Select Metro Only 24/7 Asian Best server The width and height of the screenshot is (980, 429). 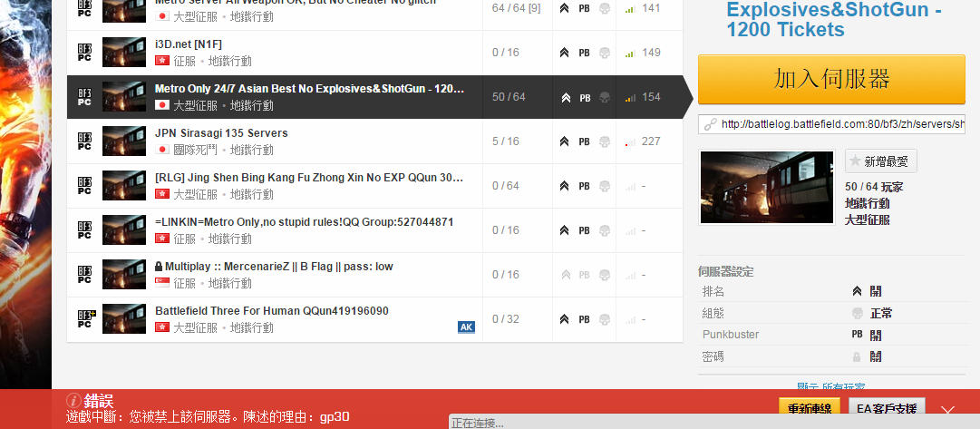(x=374, y=97)
